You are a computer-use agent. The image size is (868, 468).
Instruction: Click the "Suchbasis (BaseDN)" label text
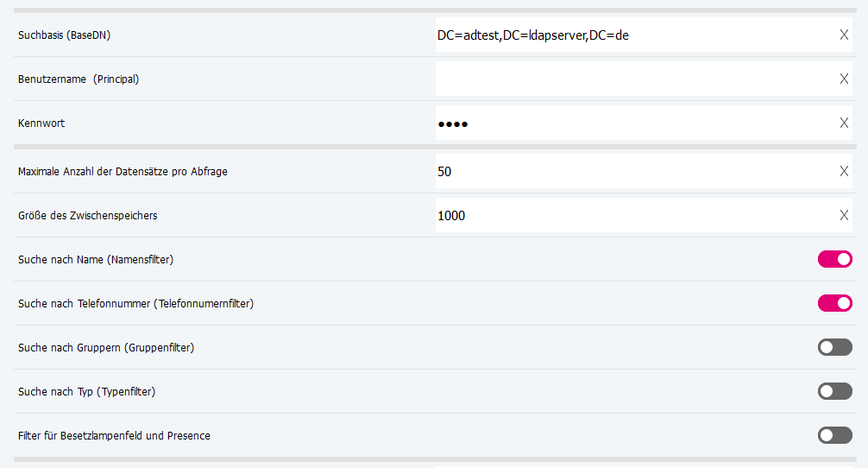coord(65,35)
